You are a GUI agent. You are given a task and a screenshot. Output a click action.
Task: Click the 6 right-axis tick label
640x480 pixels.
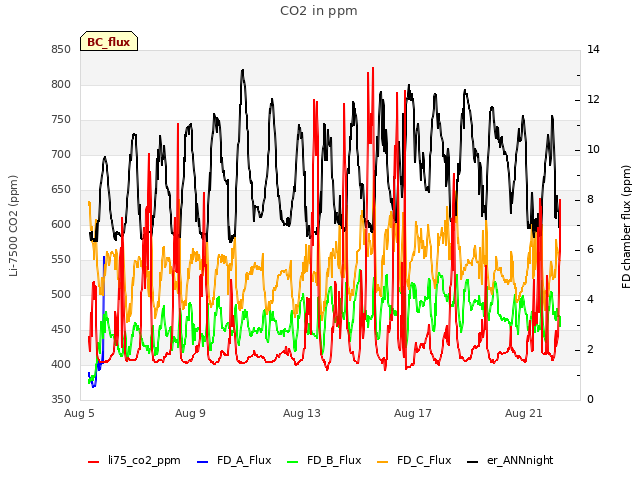591,250
